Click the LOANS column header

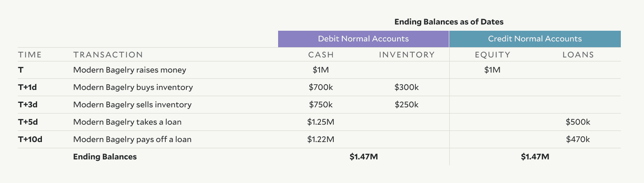click(x=578, y=55)
